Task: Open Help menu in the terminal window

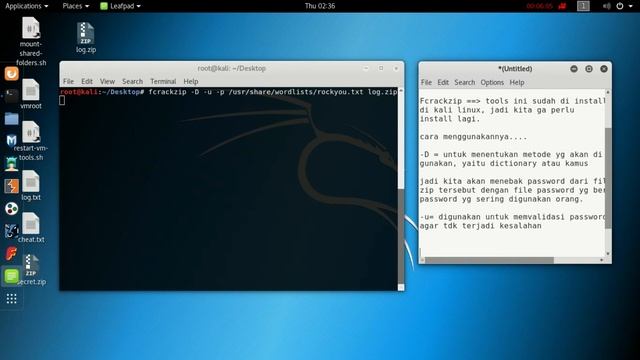Action: click(191, 81)
